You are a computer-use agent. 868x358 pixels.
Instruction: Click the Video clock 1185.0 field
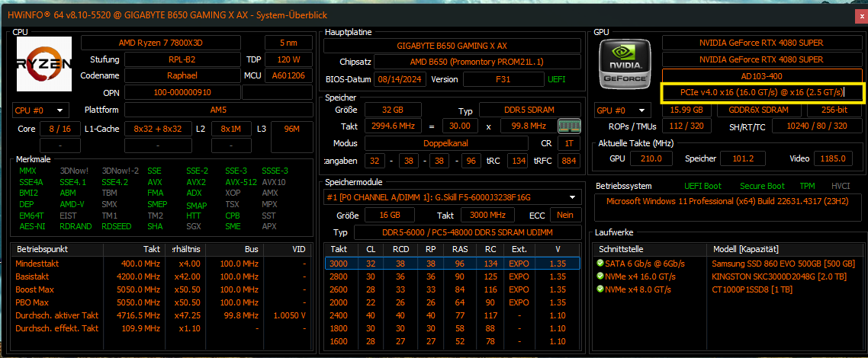834,158
